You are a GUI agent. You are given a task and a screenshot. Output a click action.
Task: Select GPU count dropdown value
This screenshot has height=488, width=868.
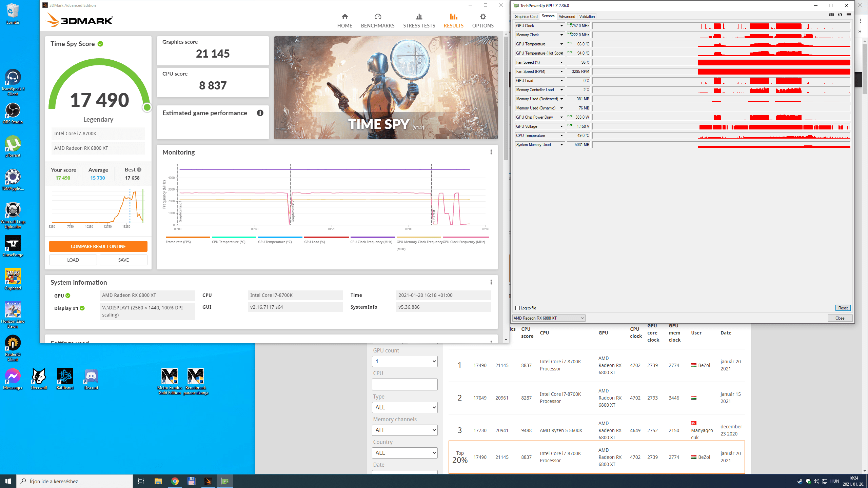(405, 361)
